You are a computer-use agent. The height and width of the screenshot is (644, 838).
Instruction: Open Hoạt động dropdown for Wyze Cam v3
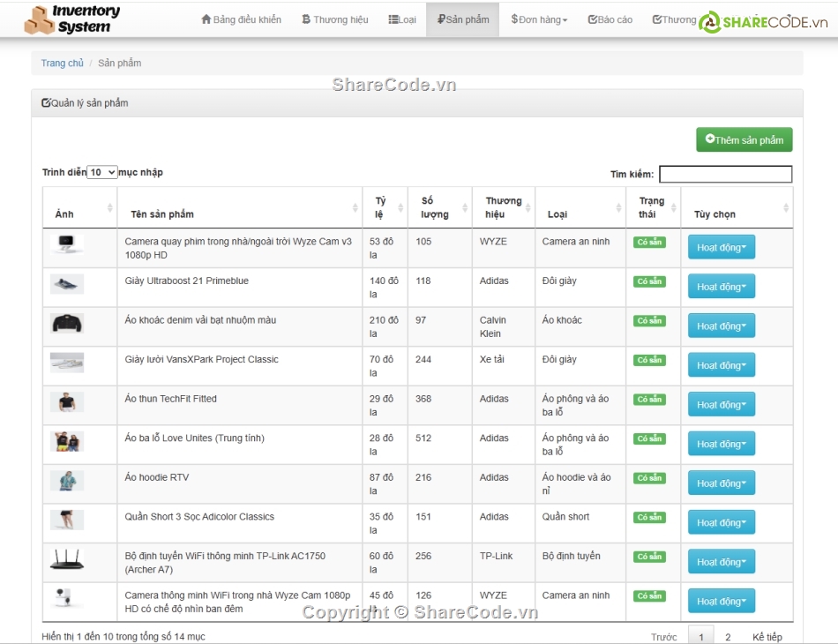[x=722, y=247]
